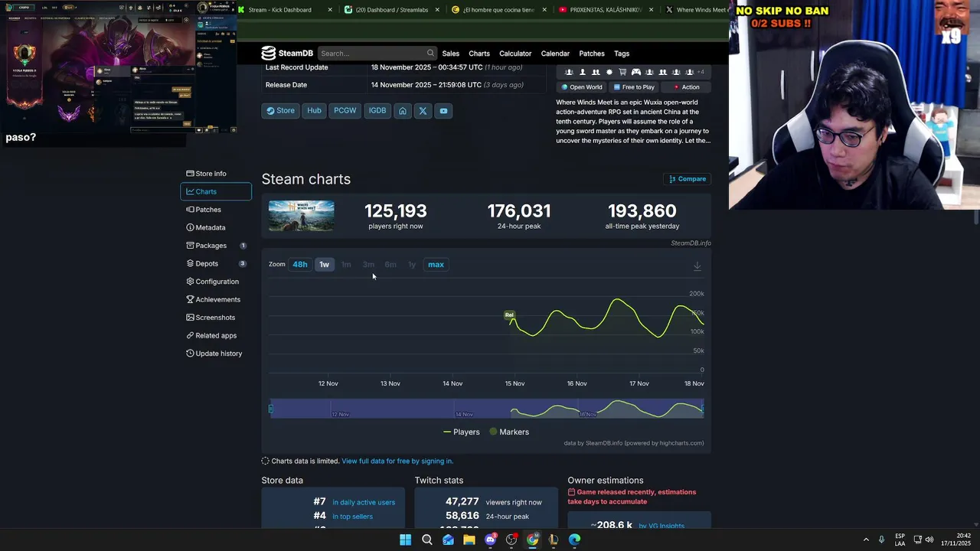Toggle Markers series in chart legend
The width and height of the screenshot is (980, 551).
tap(509, 432)
